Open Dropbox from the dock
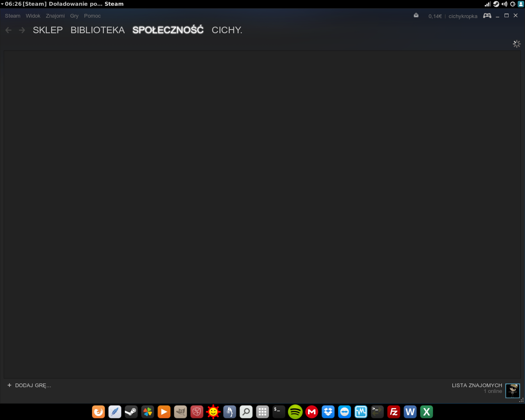 click(328, 411)
